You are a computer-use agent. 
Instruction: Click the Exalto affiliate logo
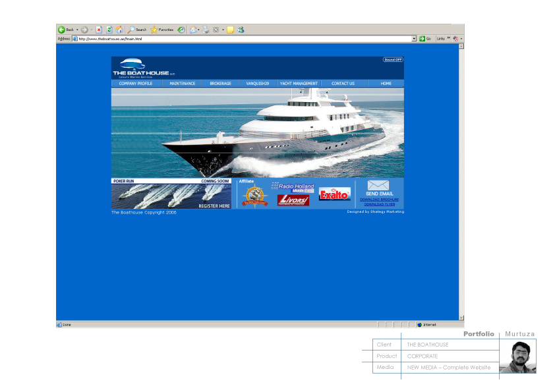point(334,194)
